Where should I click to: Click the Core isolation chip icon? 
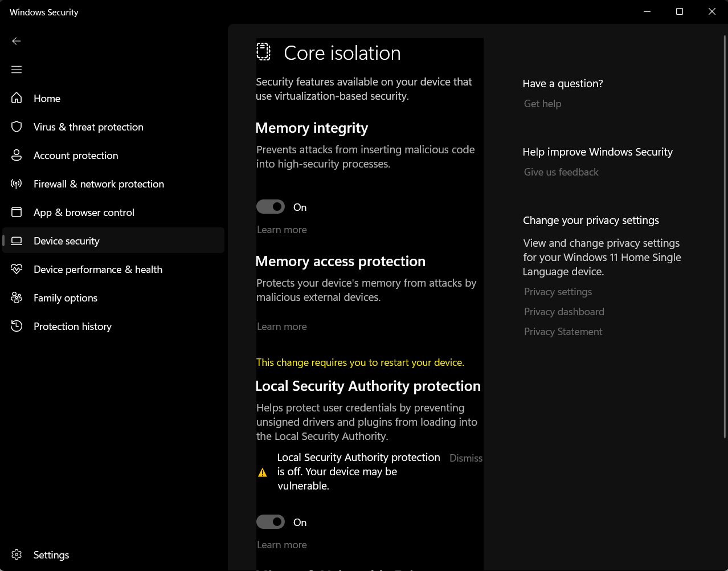pyautogui.click(x=263, y=52)
